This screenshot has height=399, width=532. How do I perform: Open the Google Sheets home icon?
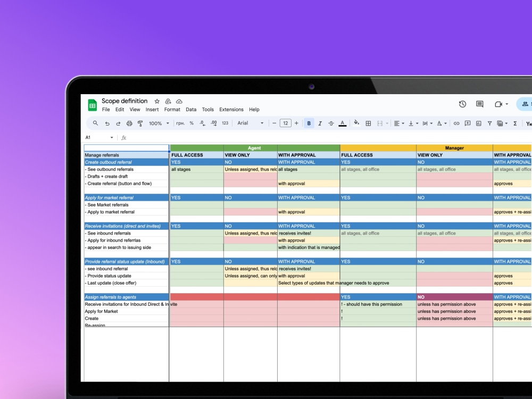point(92,105)
